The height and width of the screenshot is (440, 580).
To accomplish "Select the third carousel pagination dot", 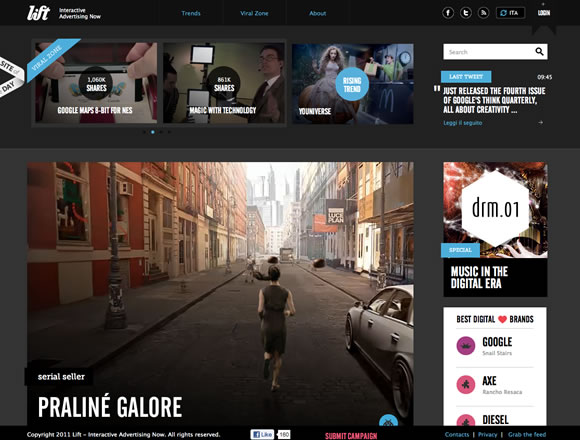I will tap(161, 132).
